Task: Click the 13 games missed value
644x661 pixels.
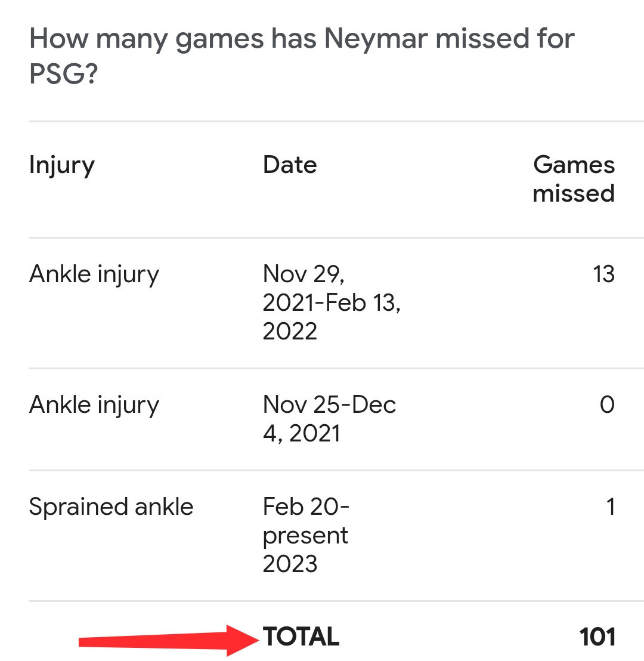Action: tap(603, 274)
